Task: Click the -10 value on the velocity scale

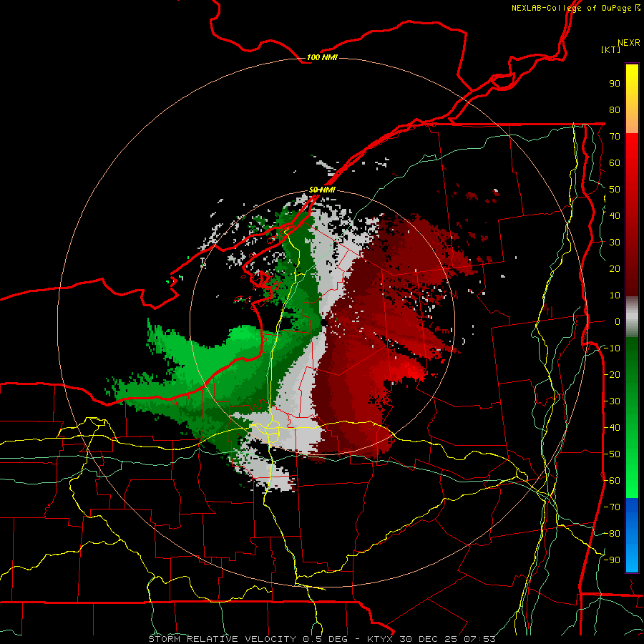Action: 612,348
